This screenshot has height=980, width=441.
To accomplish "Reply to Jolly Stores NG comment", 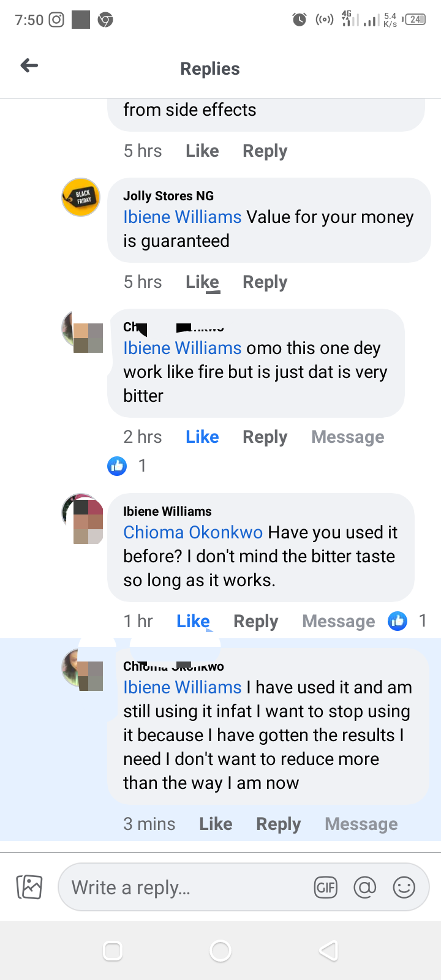I will pos(265,282).
